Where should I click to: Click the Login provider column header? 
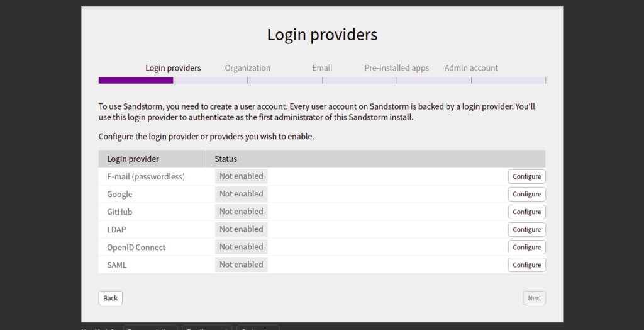click(152, 159)
